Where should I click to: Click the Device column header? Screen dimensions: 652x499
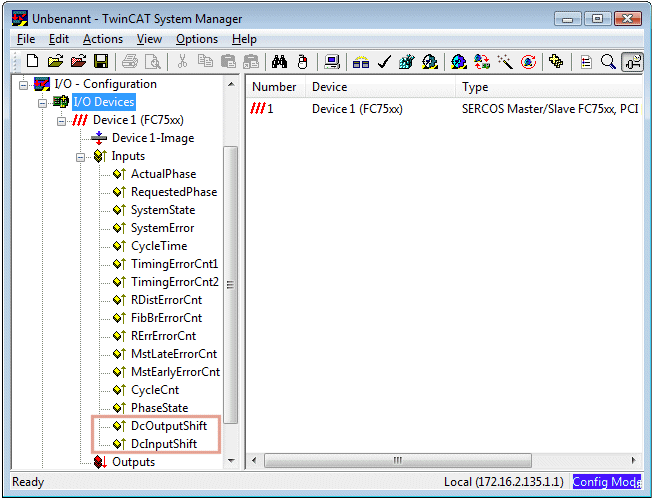(380, 87)
